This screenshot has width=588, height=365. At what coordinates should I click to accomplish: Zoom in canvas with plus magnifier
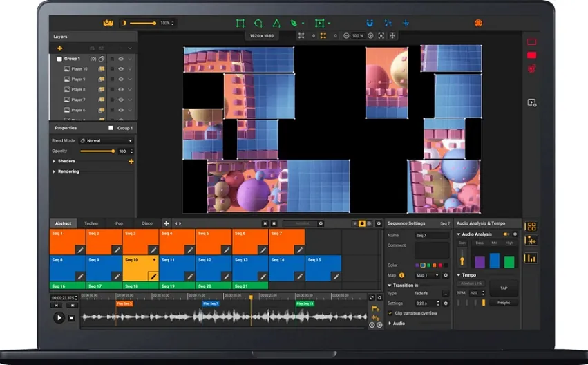(370, 36)
